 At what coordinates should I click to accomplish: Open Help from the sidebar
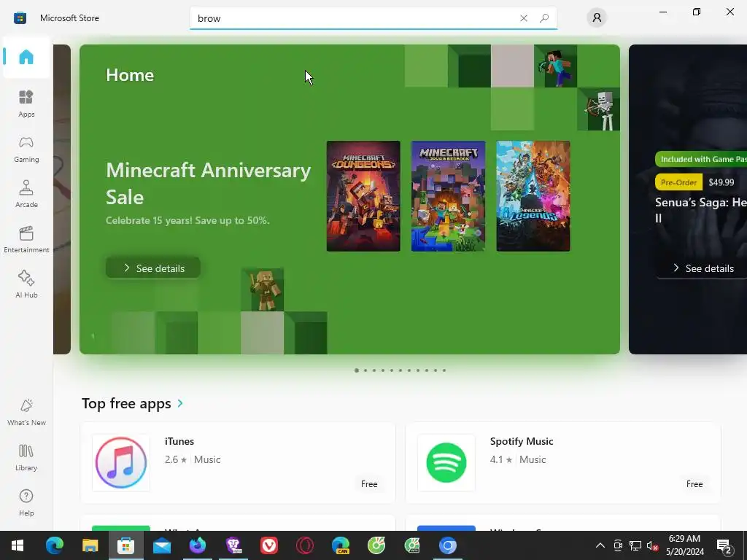pyautogui.click(x=26, y=503)
